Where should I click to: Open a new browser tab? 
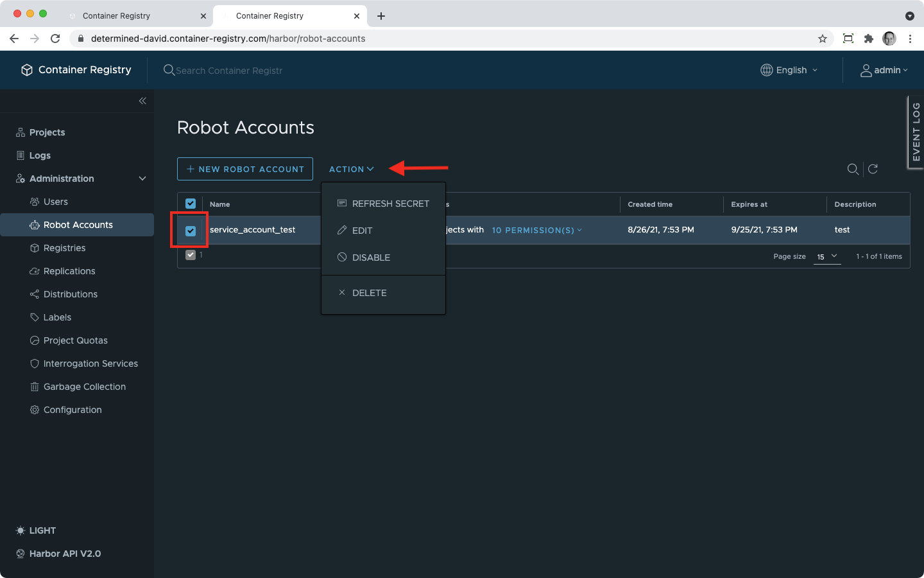[381, 16]
